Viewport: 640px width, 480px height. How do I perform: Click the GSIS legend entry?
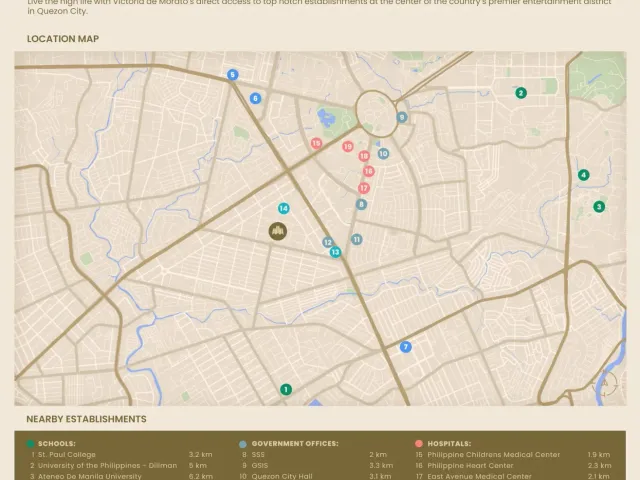pyautogui.click(x=260, y=466)
